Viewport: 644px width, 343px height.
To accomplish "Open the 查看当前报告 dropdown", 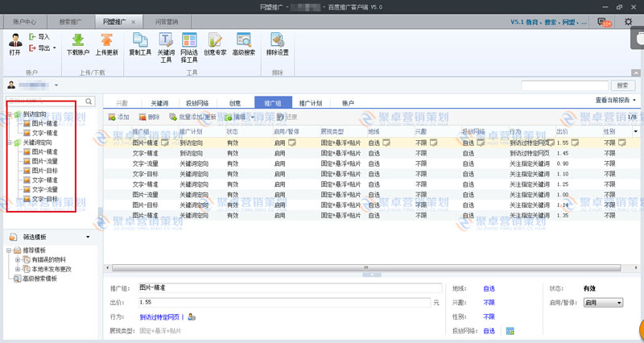I will (616, 101).
